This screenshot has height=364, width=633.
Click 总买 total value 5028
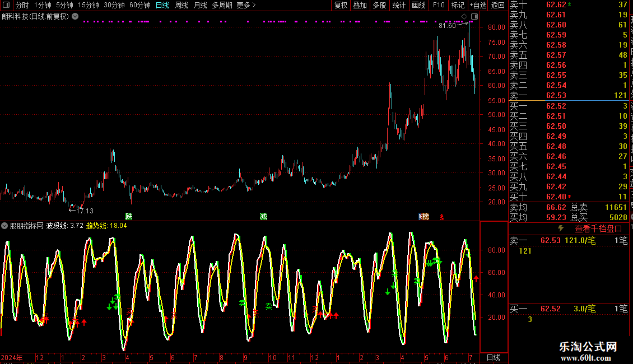click(618, 217)
